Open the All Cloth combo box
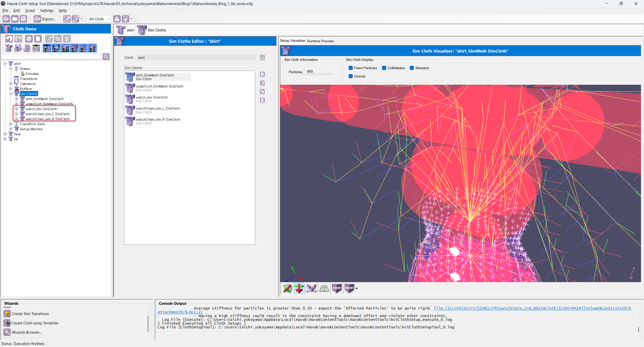Screen dimensions: 644x347 coord(100,19)
